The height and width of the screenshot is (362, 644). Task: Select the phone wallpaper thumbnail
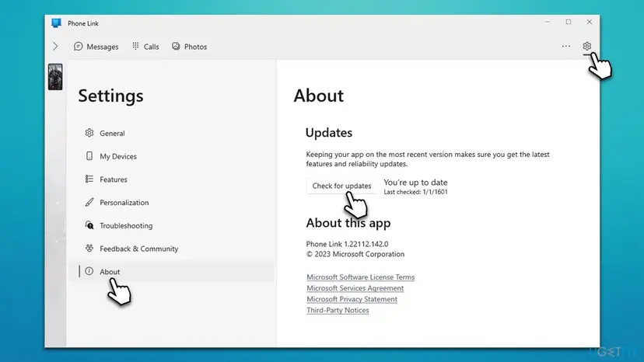tap(55, 77)
